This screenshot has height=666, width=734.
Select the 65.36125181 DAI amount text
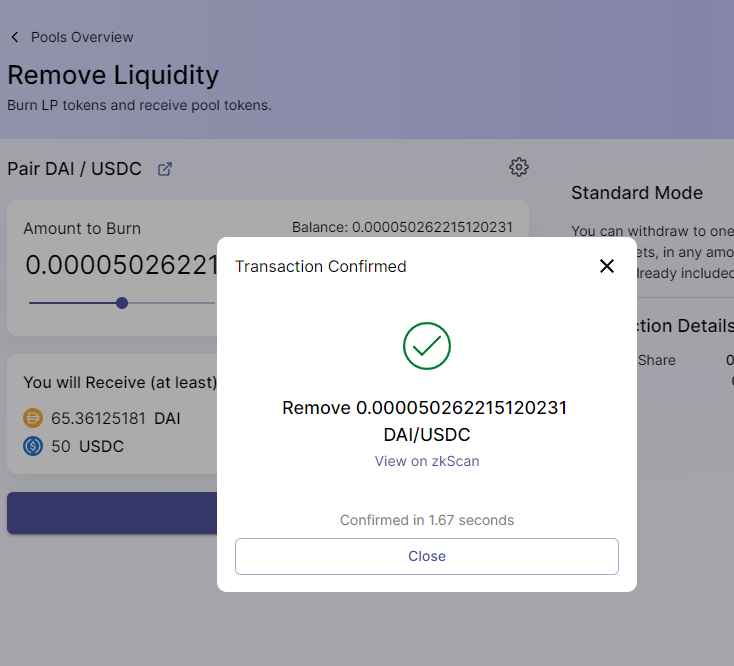tap(116, 418)
